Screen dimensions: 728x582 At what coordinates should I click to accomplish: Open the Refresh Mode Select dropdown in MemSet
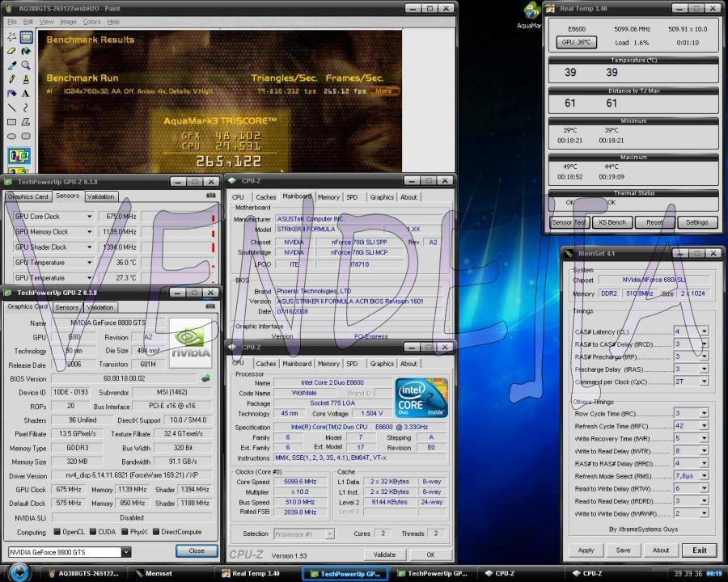coord(705,476)
